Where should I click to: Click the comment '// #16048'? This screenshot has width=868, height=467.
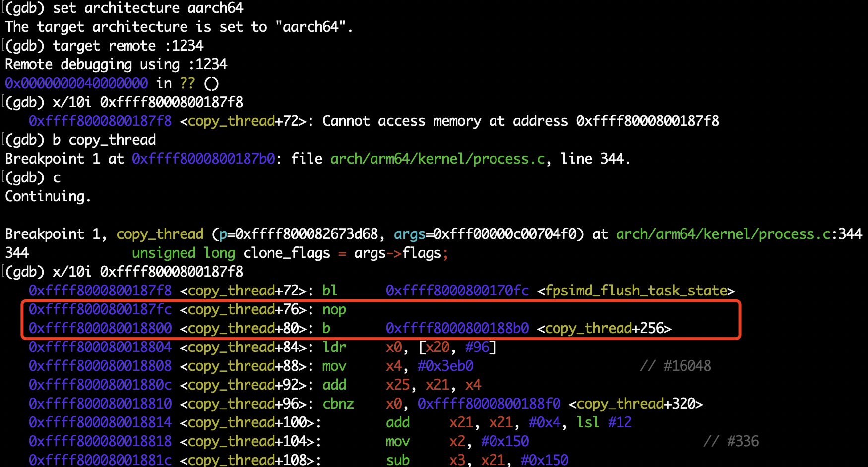point(676,366)
